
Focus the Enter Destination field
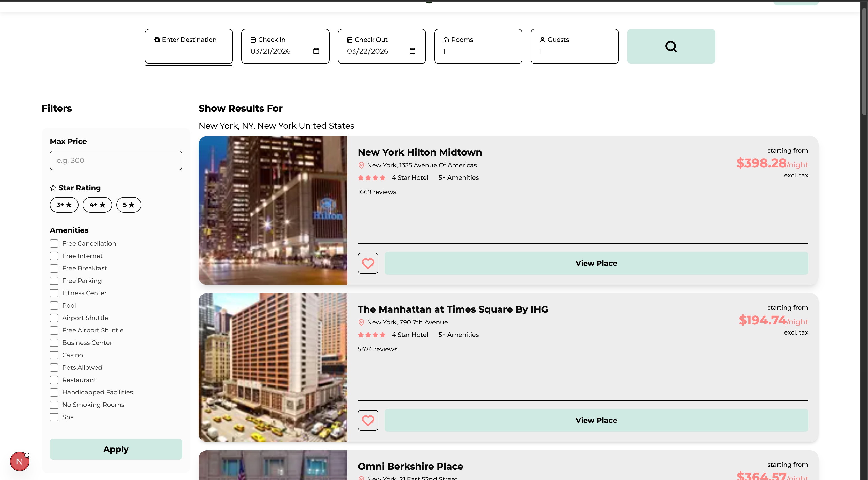(189, 46)
